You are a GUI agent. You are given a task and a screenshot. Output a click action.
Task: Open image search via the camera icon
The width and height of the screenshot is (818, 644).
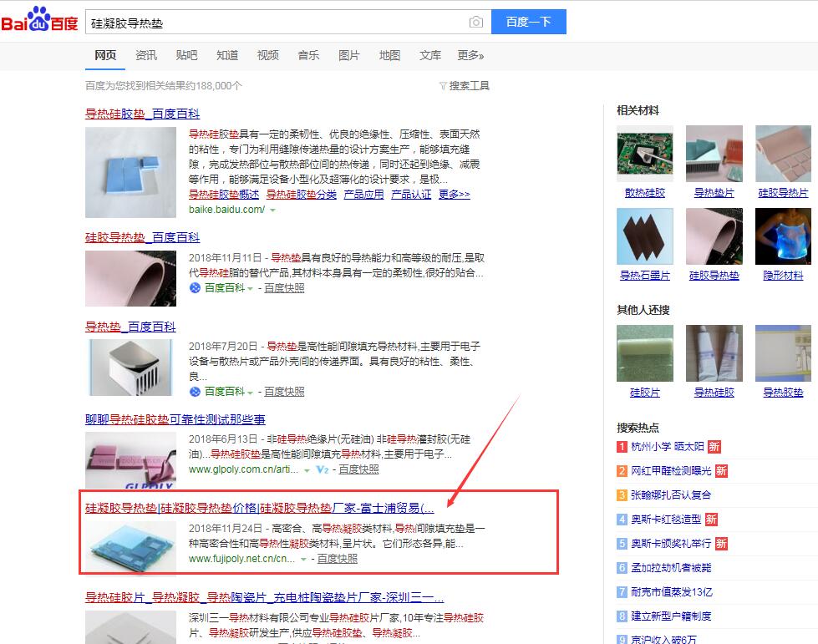pyautogui.click(x=475, y=23)
